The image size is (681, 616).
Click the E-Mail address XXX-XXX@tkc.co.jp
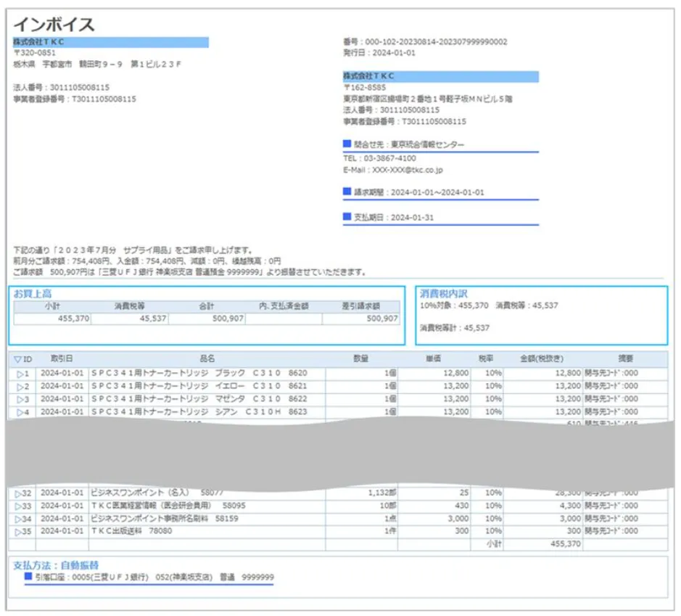tap(407, 171)
